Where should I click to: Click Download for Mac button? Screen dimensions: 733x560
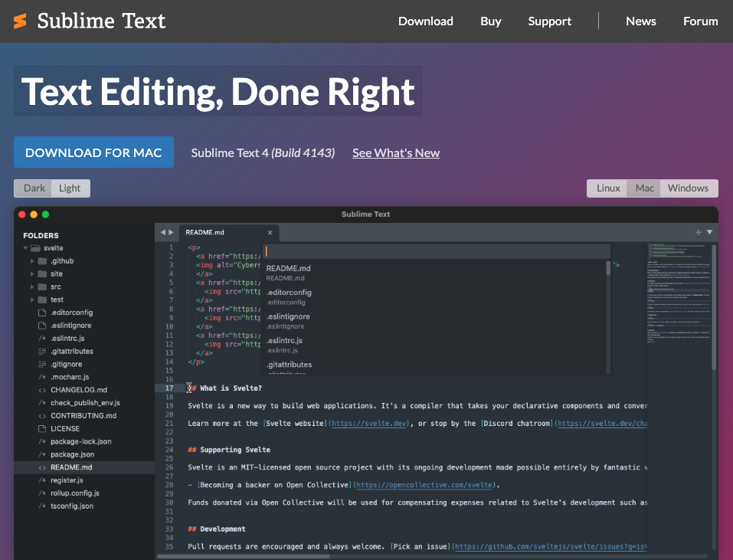[93, 152]
